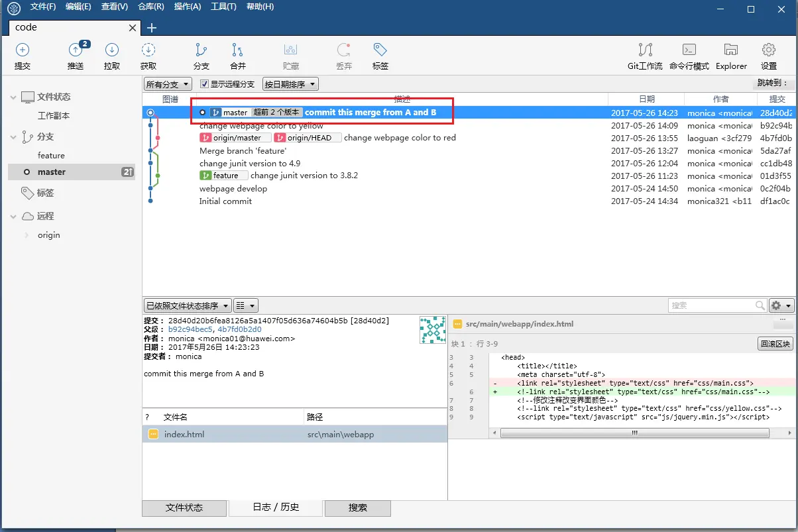Select commit "Merge branch 'feature'"
798x532 pixels.
point(468,150)
